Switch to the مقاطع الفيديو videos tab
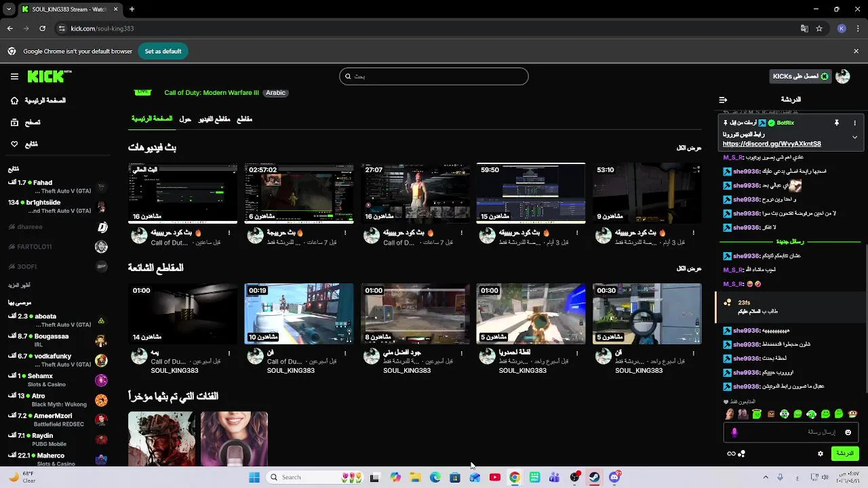 [x=214, y=119]
